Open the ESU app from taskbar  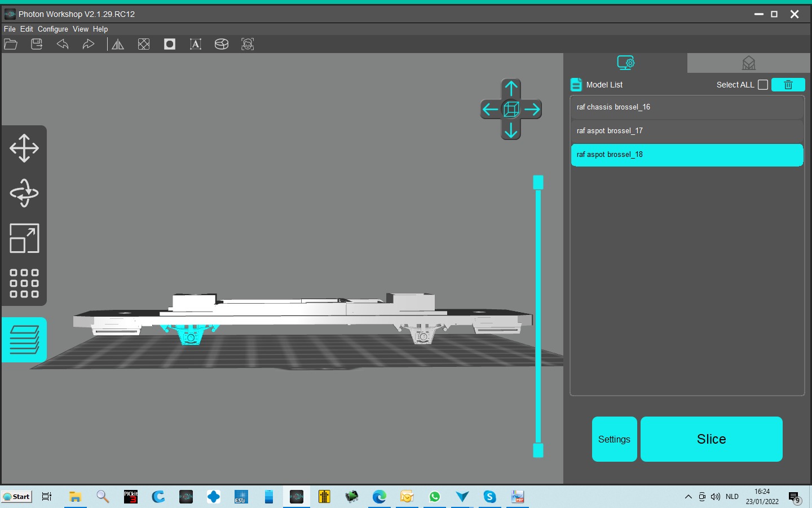click(x=241, y=497)
